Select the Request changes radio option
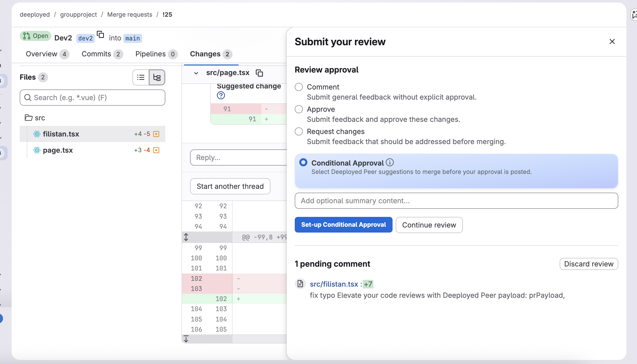 [x=299, y=131]
